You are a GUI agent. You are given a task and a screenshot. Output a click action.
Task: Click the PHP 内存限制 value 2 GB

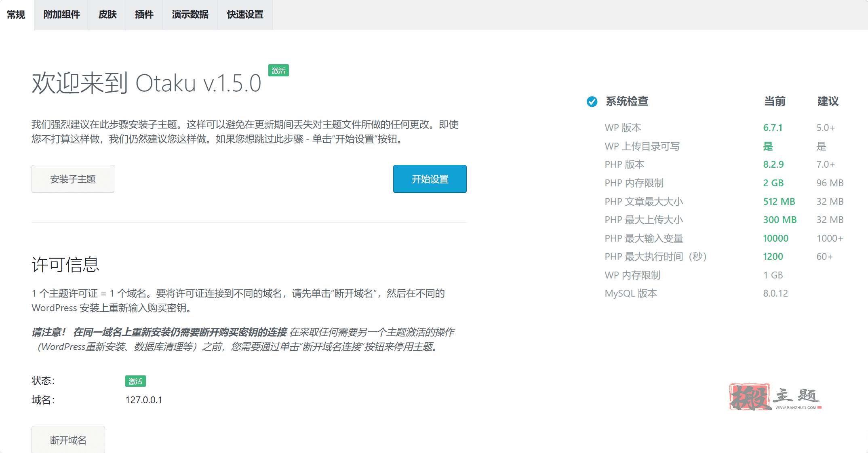click(x=773, y=183)
